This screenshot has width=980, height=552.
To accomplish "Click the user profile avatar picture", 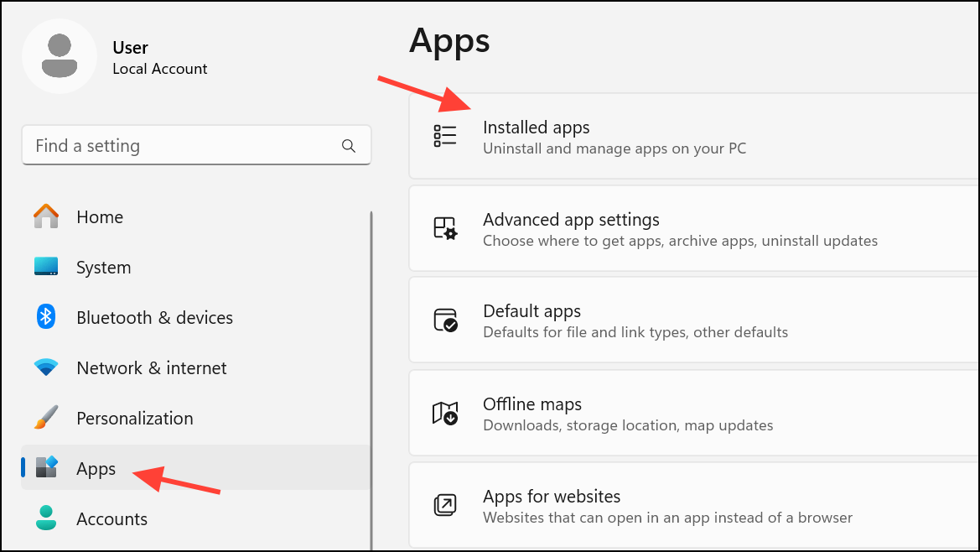I will tap(60, 56).
